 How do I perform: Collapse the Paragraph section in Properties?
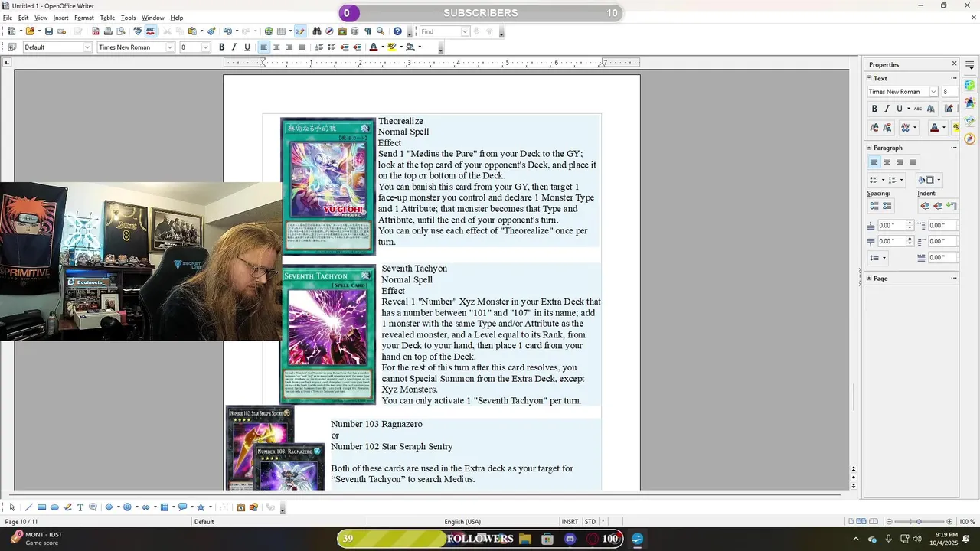click(x=870, y=148)
